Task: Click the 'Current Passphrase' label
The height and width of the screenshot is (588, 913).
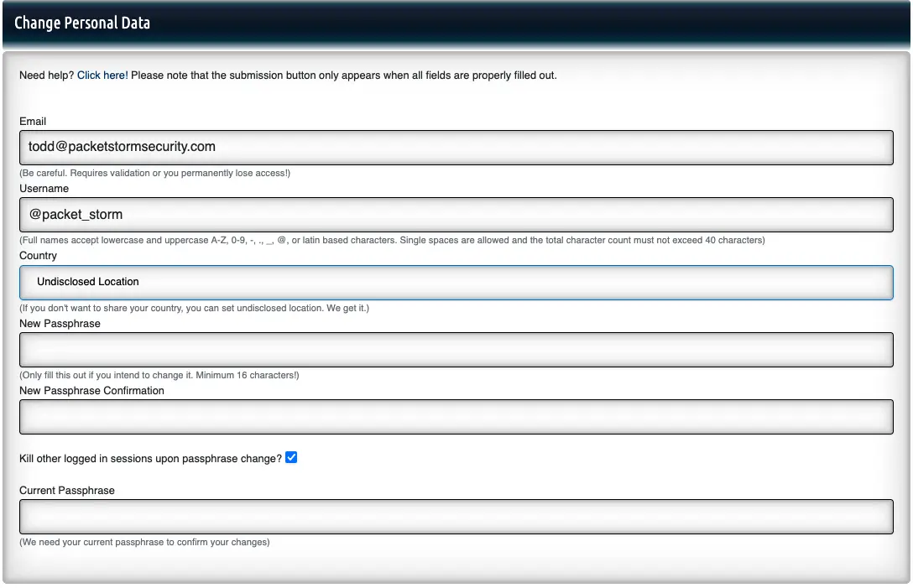Action: click(67, 491)
